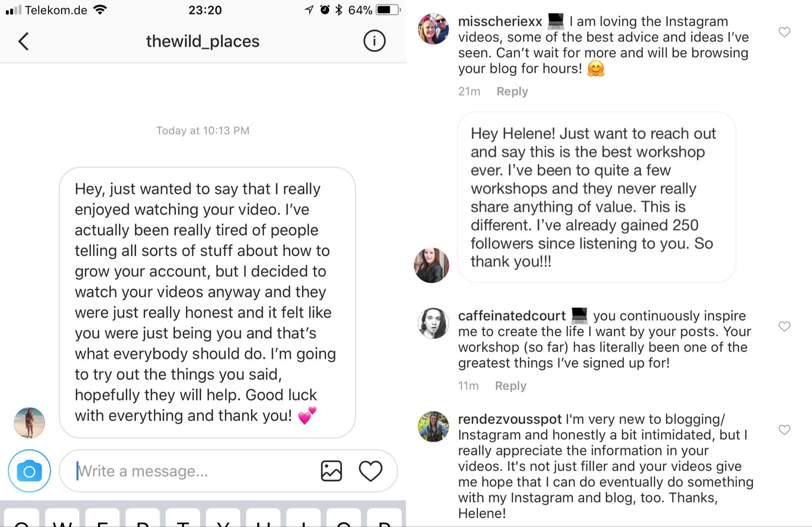Open the misscheriexx username link

[x=500, y=22]
